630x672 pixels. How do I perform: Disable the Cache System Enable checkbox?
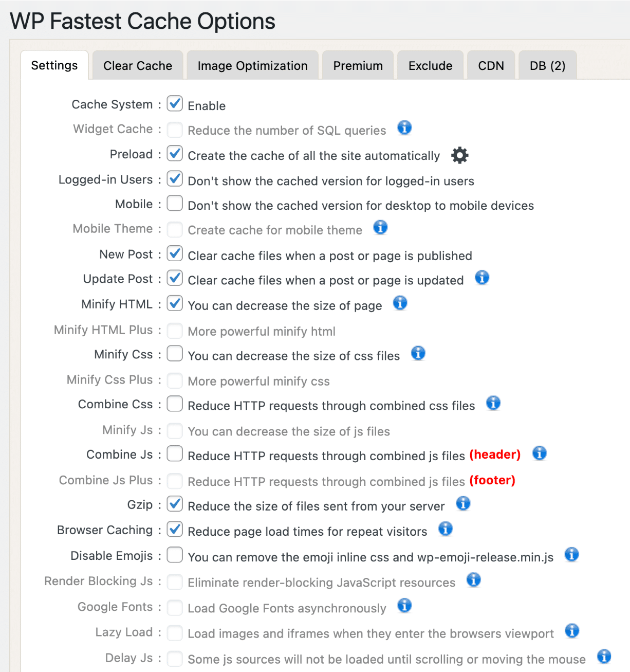pos(175,103)
